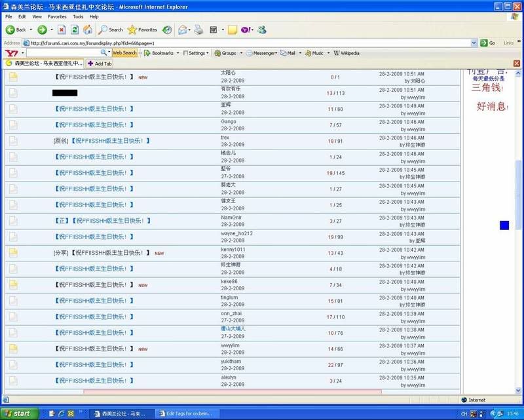The height and width of the screenshot is (420, 524).
Task: Click the Go button beside address bar
Action: [488, 43]
